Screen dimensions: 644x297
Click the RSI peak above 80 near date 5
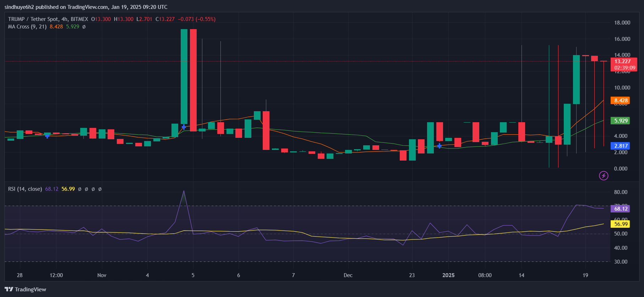pyautogui.click(x=184, y=191)
